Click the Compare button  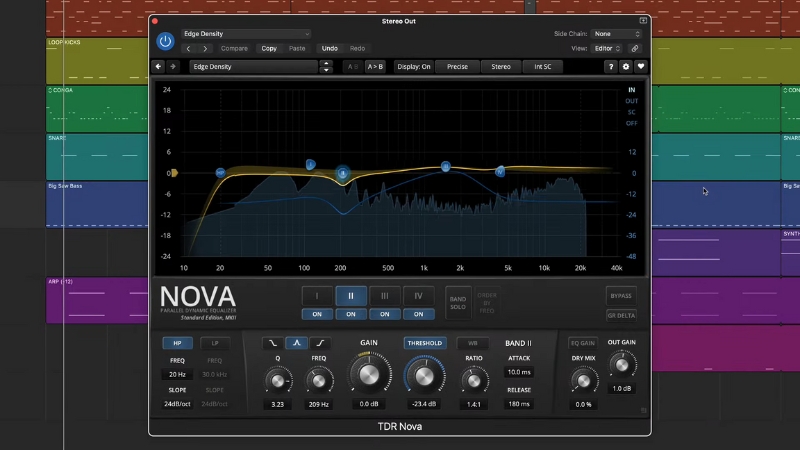(x=234, y=48)
